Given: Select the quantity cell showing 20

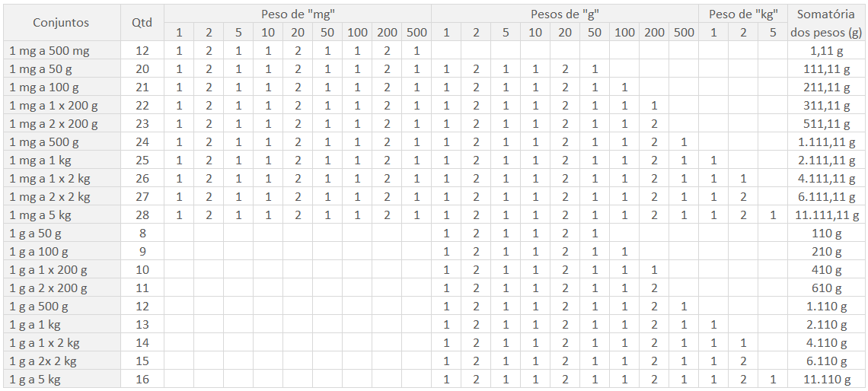Looking at the screenshot, I should [x=142, y=69].
